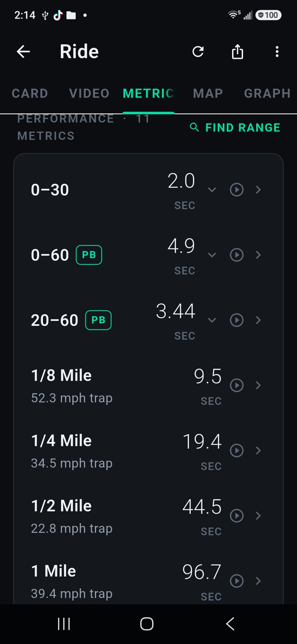Expand the 0–60 time dropdown
The image size is (297, 644).
coord(212,255)
